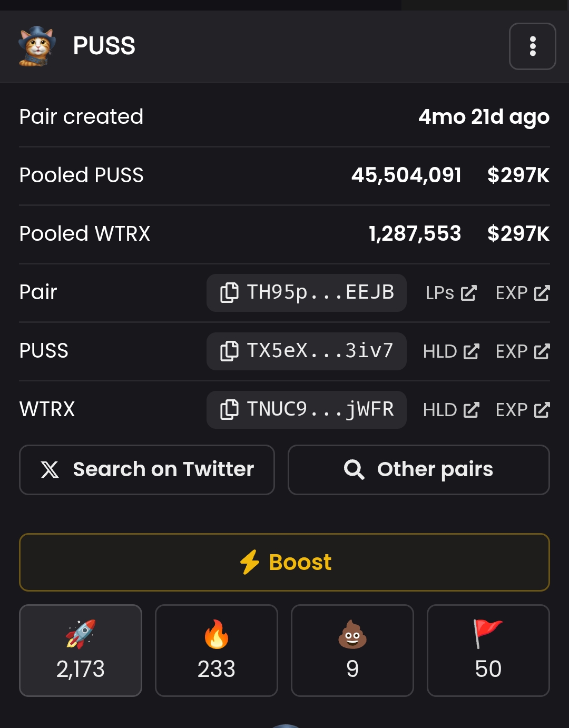Toggle the red flag reaction showing 50

[488, 650]
